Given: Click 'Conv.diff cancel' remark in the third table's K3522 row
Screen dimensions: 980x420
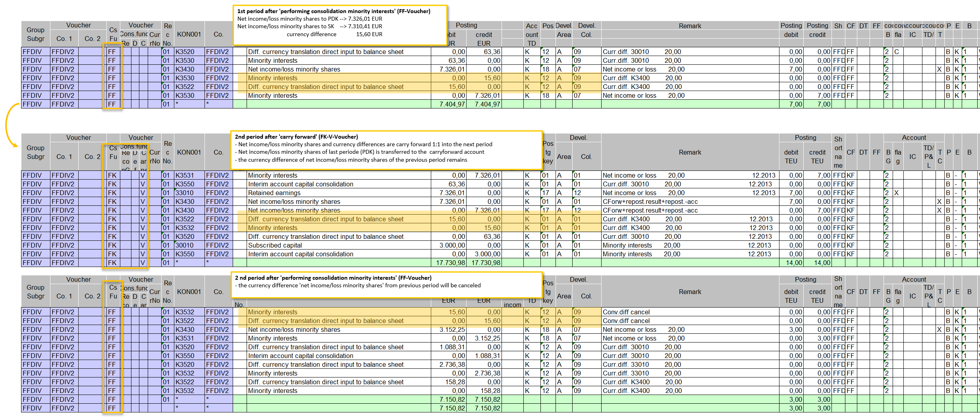Looking at the screenshot, I should pyautogui.click(x=690, y=321).
